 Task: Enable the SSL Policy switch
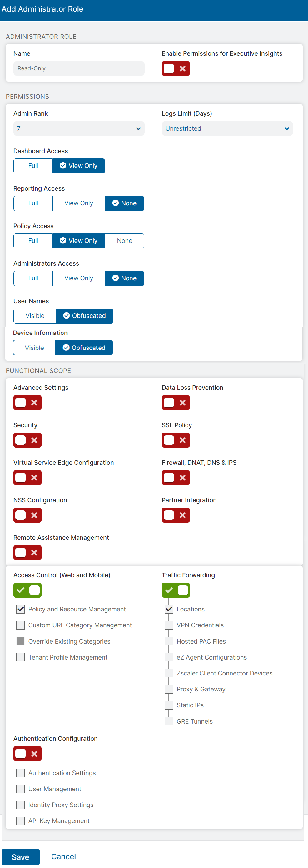(x=175, y=440)
